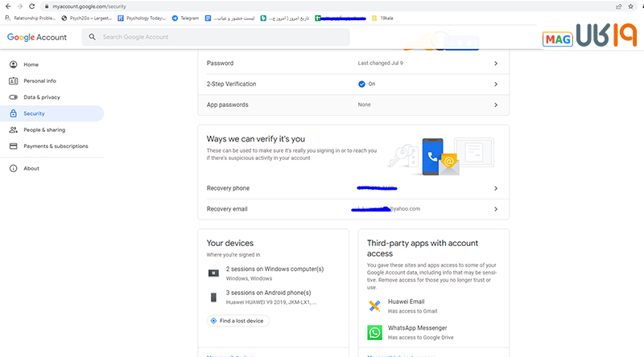This screenshot has width=644, height=357.
Task: Open the About menu item
Action: click(31, 168)
